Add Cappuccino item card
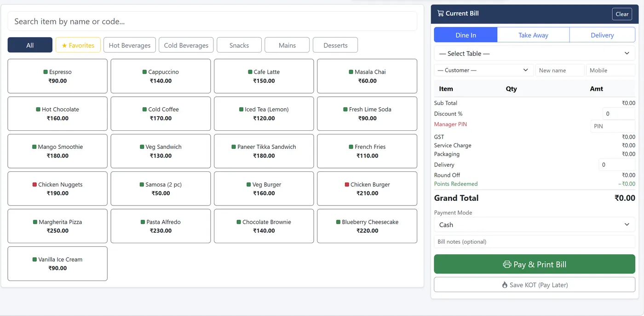The image size is (644, 316). [x=161, y=76]
